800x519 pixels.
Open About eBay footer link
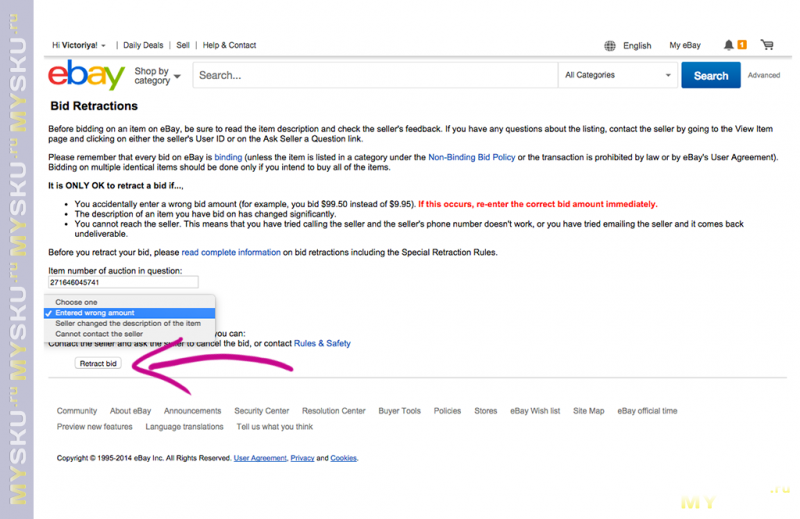coord(130,410)
